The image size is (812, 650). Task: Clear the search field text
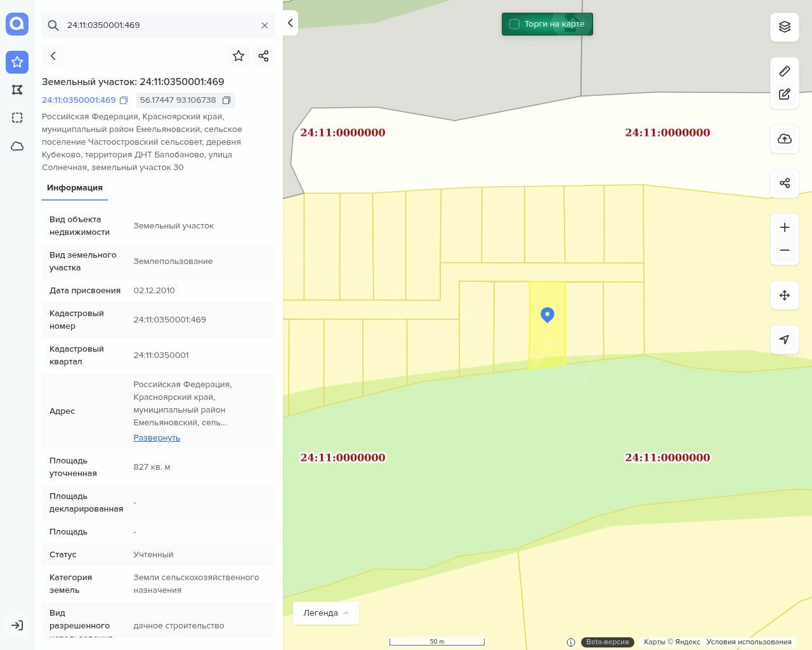pyautogui.click(x=265, y=25)
